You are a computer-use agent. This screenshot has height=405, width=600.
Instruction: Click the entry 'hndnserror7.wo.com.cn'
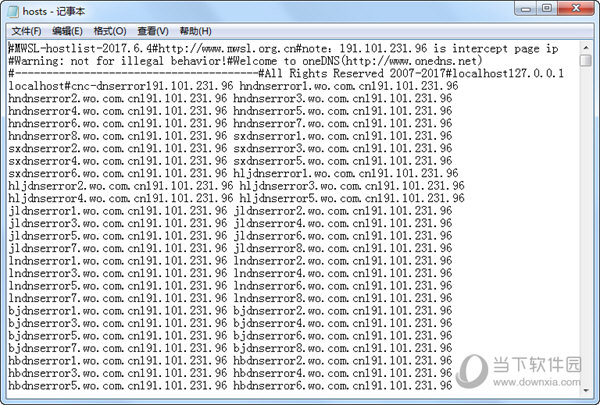[298, 123]
